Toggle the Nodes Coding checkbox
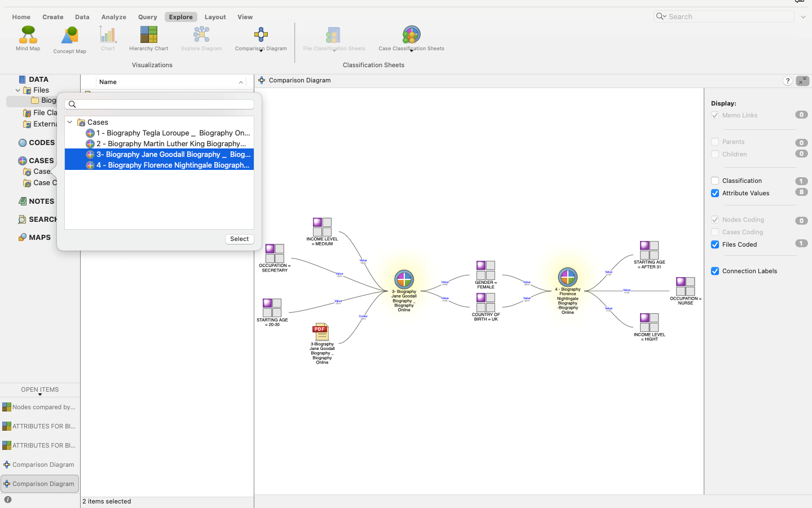812x508 pixels. [x=715, y=220]
